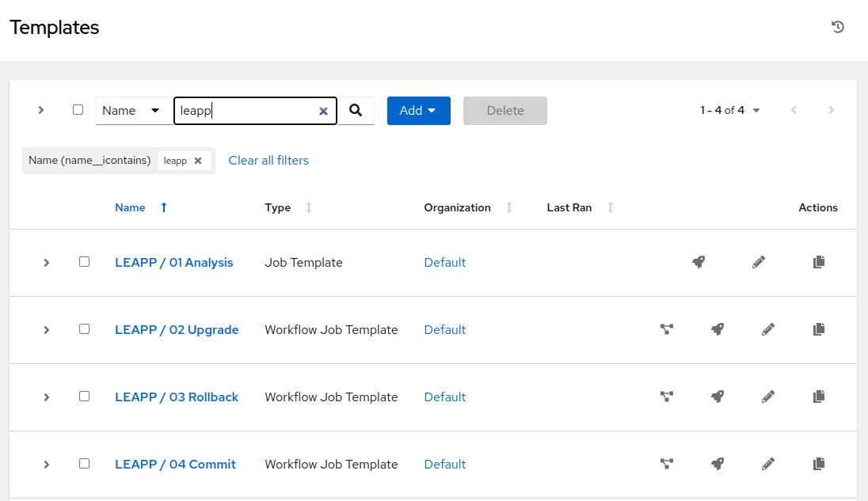This screenshot has width=868, height=501.
Task: Open the activity stream history icon
Action: (838, 27)
